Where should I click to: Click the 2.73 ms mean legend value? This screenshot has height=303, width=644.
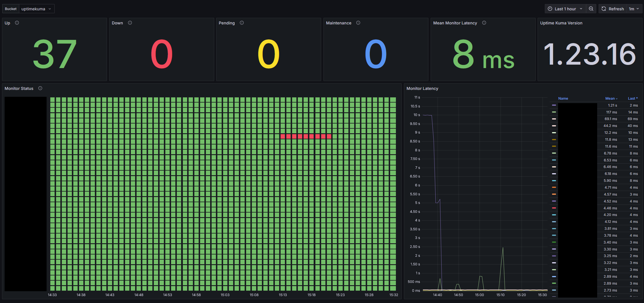click(x=610, y=290)
